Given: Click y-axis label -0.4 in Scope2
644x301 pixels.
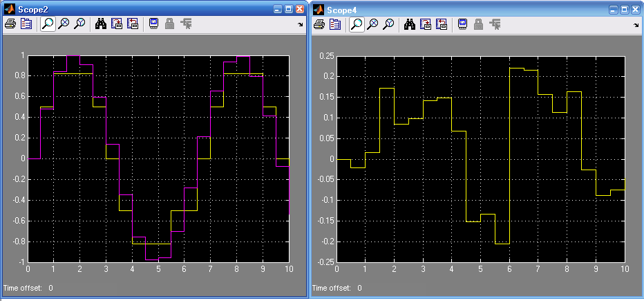Looking at the screenshot, I should coord(19,200).
